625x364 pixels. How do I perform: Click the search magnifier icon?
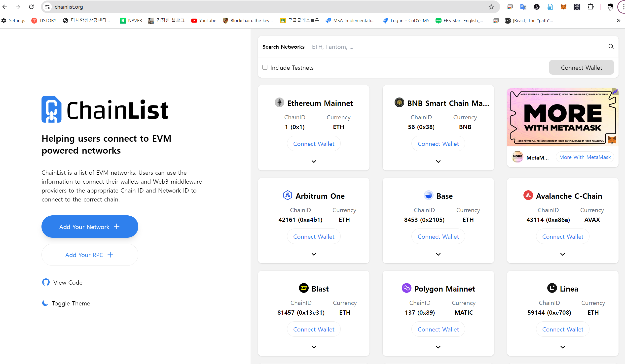611,47
